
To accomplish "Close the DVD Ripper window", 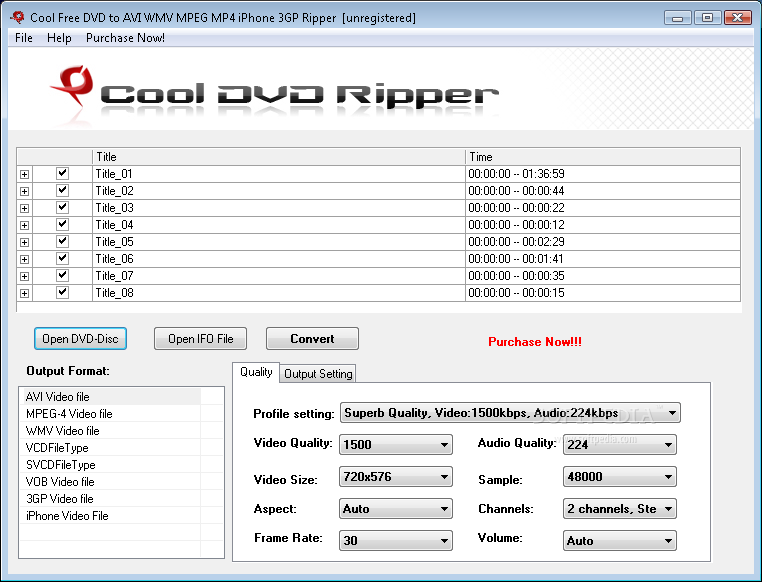I will click(738, 17).
